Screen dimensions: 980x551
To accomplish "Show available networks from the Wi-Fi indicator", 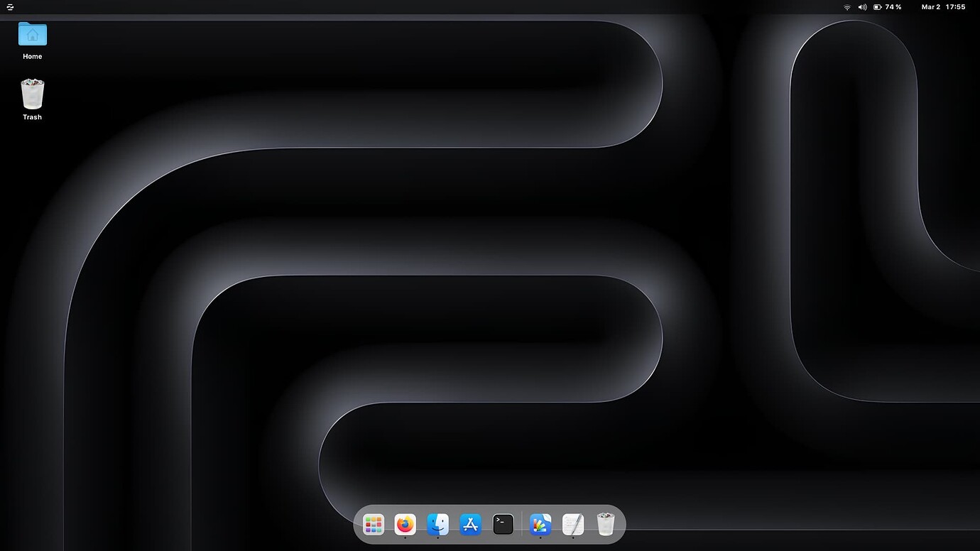I will point(846,7).
